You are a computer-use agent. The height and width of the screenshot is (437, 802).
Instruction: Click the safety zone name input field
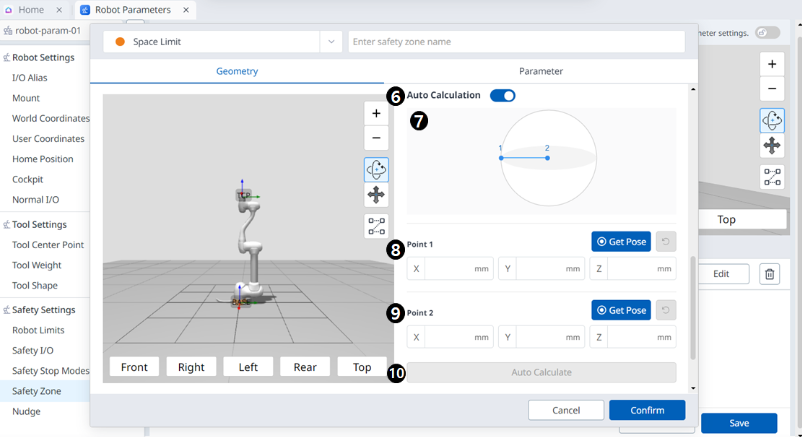pyautogui.click(x=516, y=42)
